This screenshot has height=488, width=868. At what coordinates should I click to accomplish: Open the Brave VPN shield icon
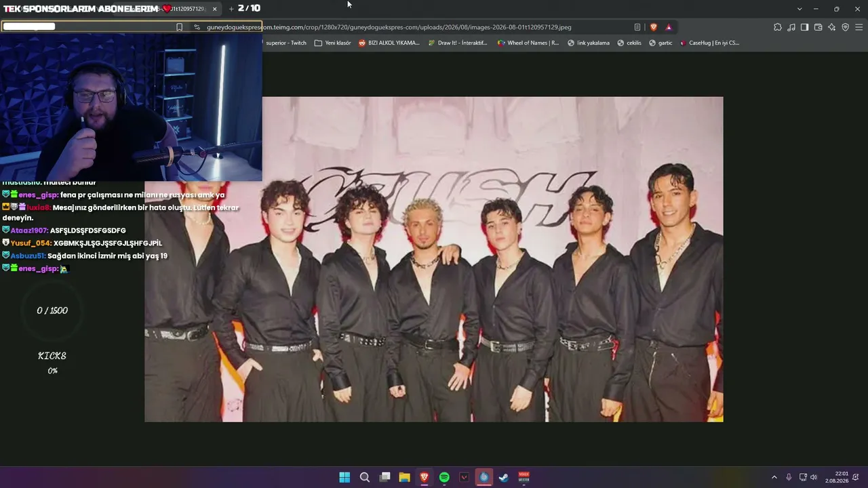click(x=845, y=27)
